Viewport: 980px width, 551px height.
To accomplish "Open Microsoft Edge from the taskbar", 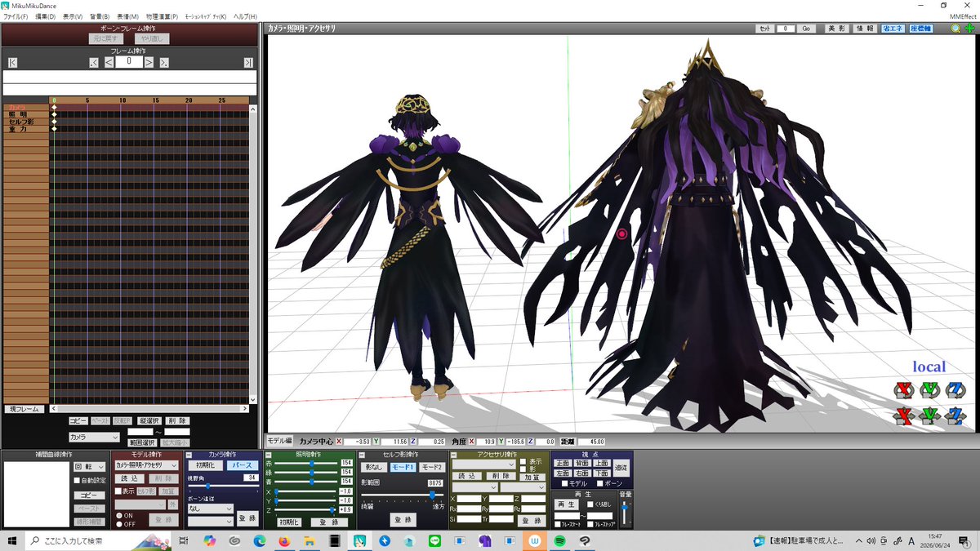I will click(x=259, y=540).
